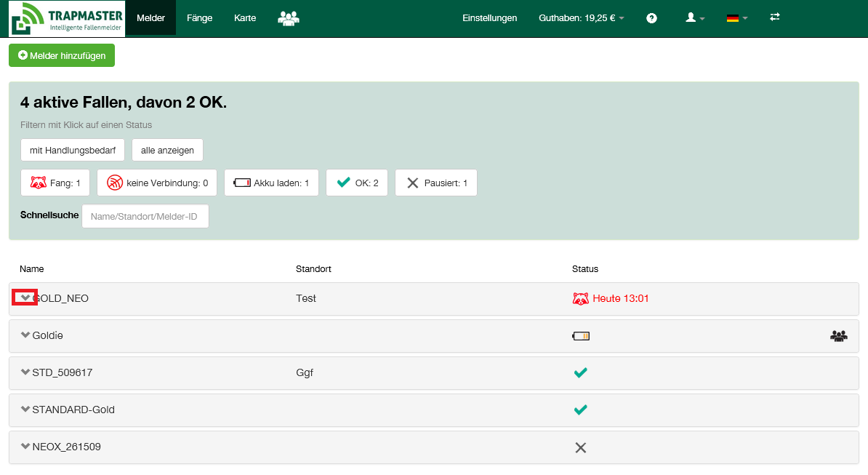Open the group users icon in navbar
This screenshot has width=868, height=475.
[289, 18]
